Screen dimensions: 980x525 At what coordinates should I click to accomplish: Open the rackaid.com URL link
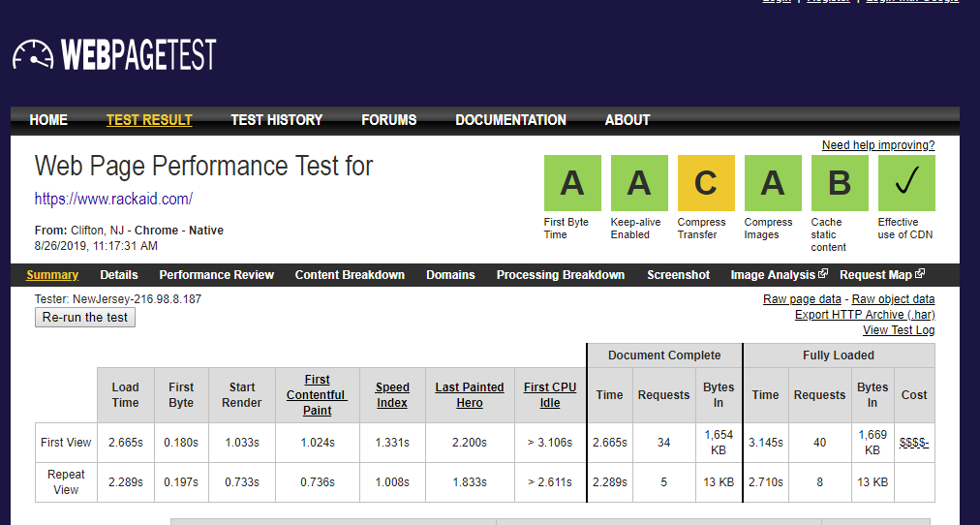click(x=113, y=200)
